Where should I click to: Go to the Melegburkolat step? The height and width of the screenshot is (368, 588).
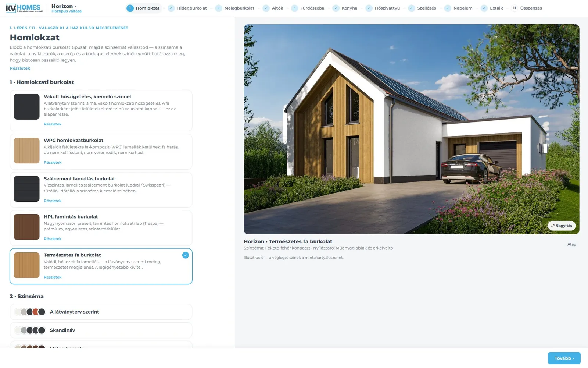pyautogui.click(x=235, y=8)
